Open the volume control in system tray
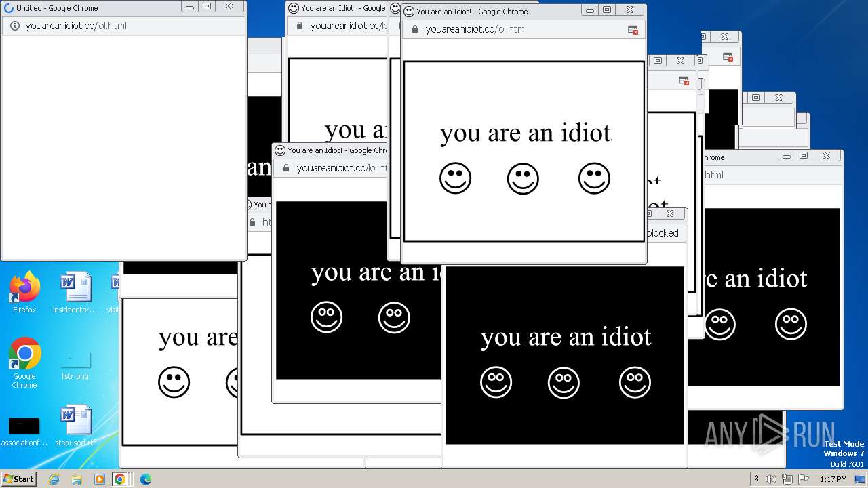Viewport: 868px width, 488px height. pyautogui.click(x=771, y=479)
